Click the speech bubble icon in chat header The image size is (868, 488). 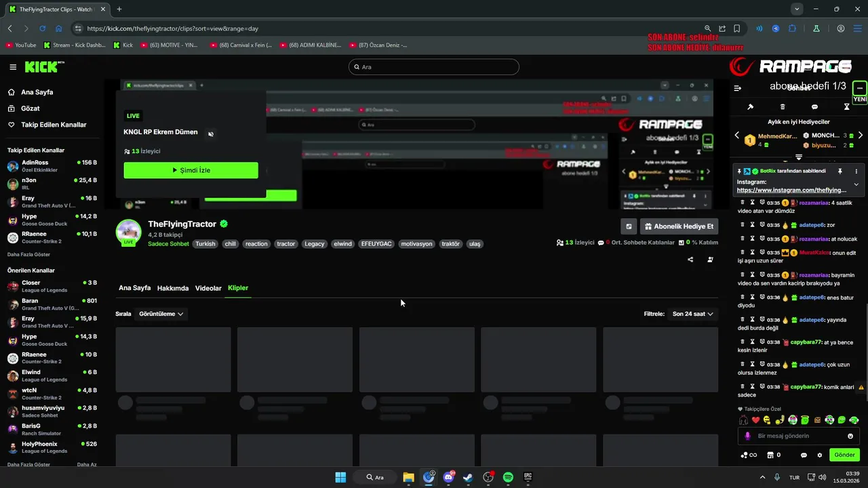[814, 107]
